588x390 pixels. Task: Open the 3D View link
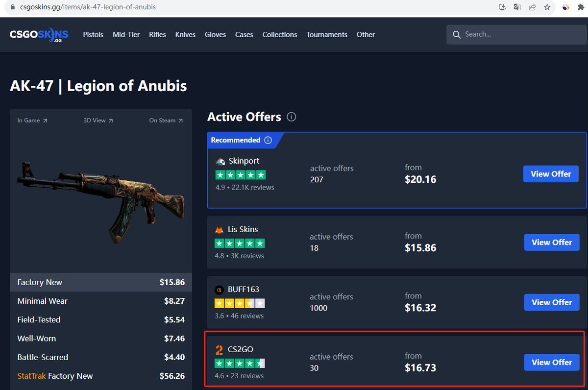[x=98, y=121]
